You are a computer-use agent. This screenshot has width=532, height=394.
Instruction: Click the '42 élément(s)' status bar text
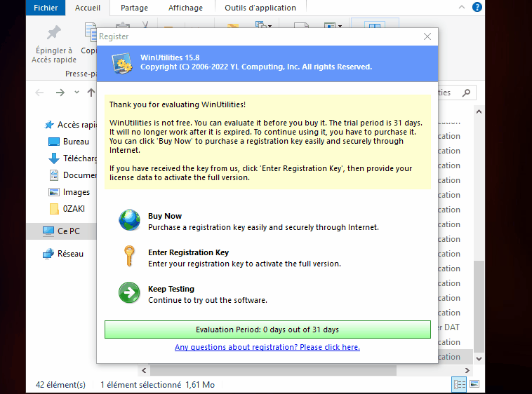click(x=60, y=385)
